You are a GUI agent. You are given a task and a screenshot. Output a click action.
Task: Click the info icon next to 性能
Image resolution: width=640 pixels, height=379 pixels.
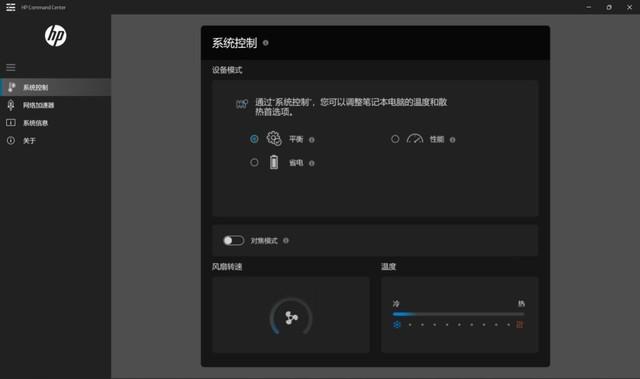click(x=452, y=140)
